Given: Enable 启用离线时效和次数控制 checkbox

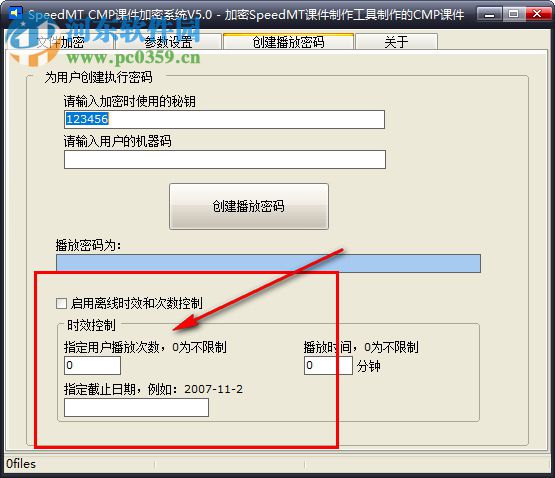Looking at the screenshot, I should (62, 303).
